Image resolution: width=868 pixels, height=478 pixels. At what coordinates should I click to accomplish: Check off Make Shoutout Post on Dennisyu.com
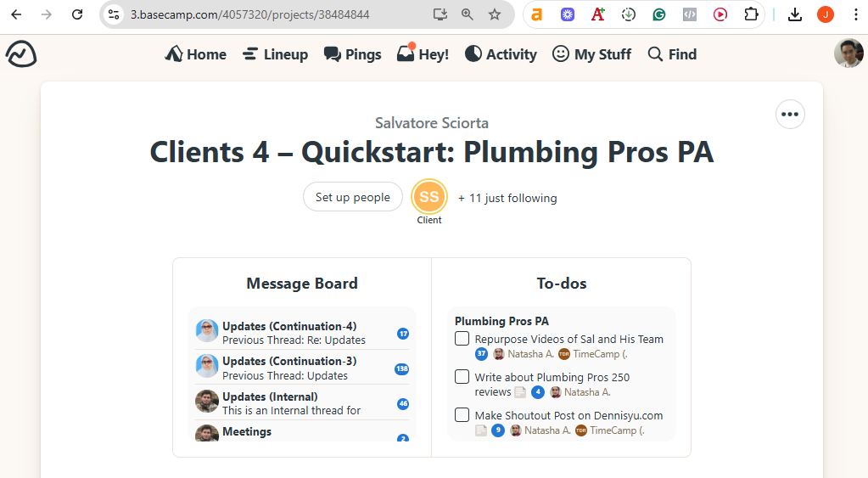[x=462, y=415]
